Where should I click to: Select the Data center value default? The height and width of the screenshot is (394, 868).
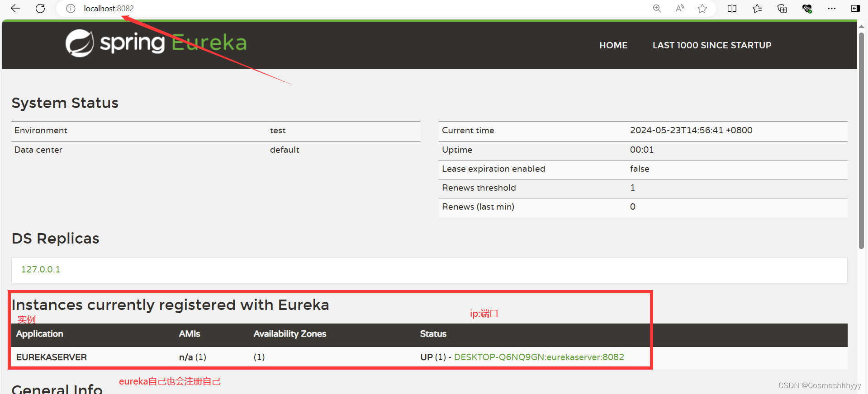point(285,150)
